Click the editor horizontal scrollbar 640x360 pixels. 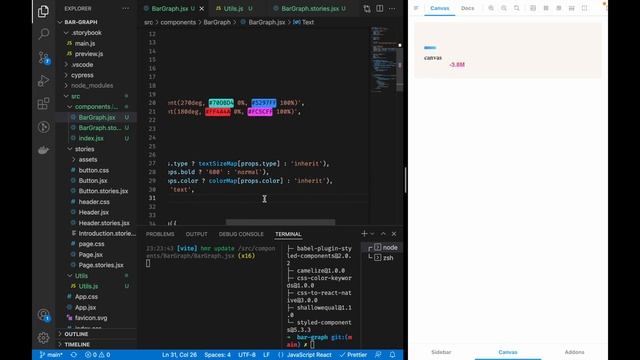(280, 222)
